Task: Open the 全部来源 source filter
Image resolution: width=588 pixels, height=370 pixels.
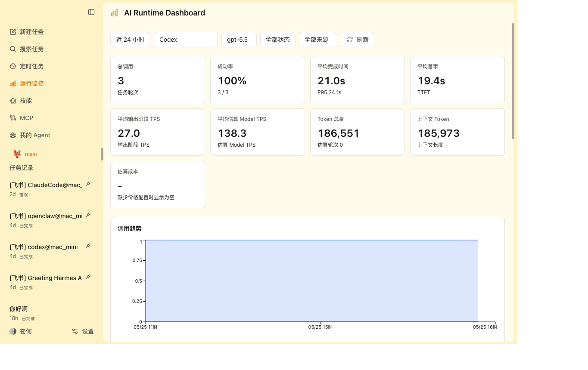Action: pos(318,40)
